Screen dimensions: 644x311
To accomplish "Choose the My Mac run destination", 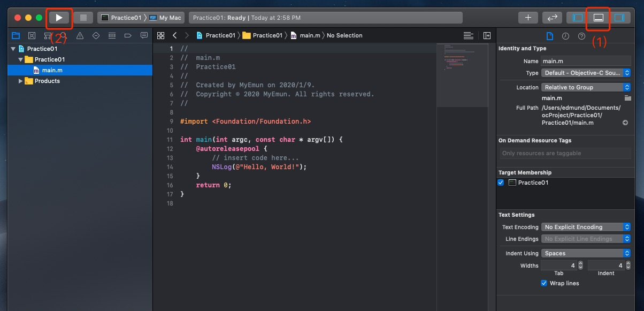I will (x=165, y=18).
